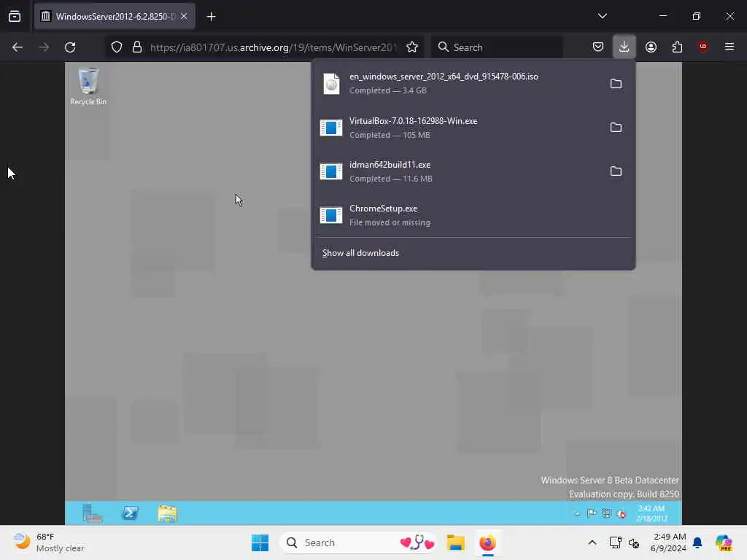
Task: Select the Recycle Bin in the emulated desktop
Action: 88,86
